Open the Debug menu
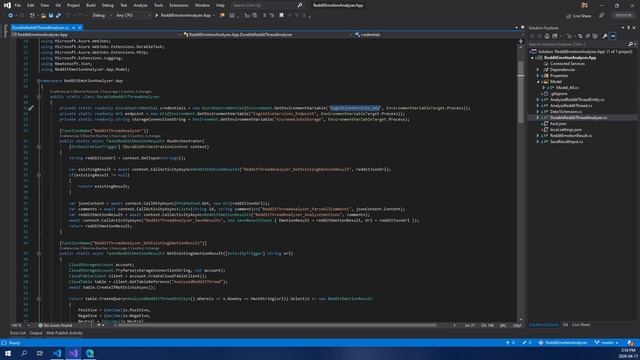The height and width of the screenshot is (360, 640). coord(108,5)
